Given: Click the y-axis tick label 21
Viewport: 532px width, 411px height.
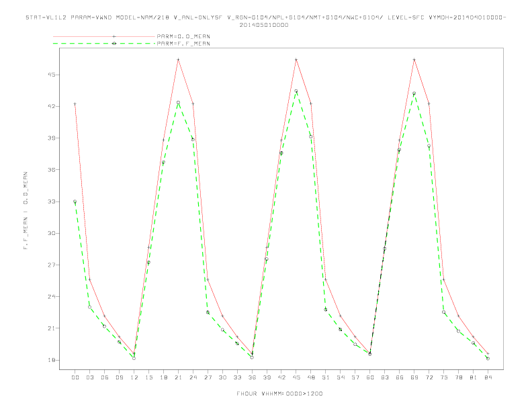Looking at the screenshot, I should click(x=52, y=328).
